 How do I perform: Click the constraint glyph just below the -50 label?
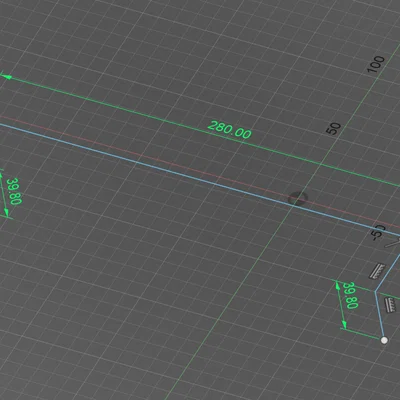click(377, 271)
